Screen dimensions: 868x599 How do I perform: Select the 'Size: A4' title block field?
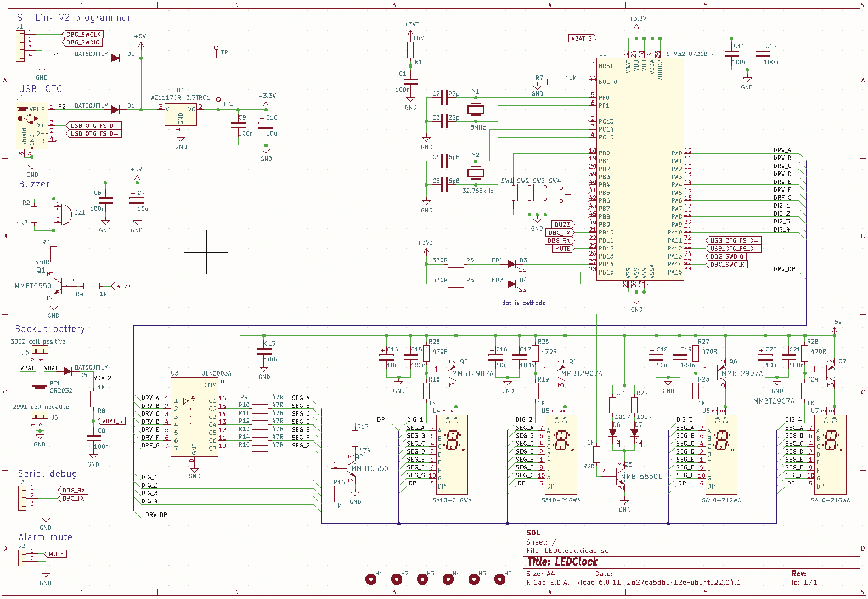(x=540, y=573)
